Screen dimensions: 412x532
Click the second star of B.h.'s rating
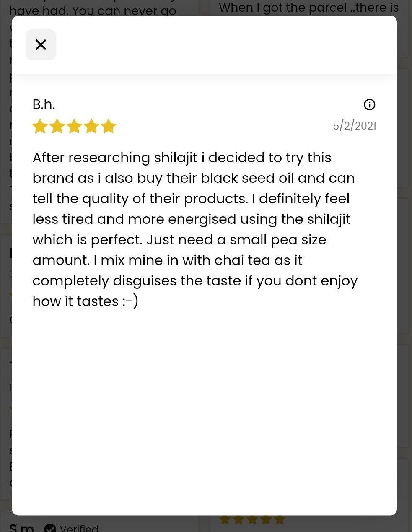click(x=57, y=126)
